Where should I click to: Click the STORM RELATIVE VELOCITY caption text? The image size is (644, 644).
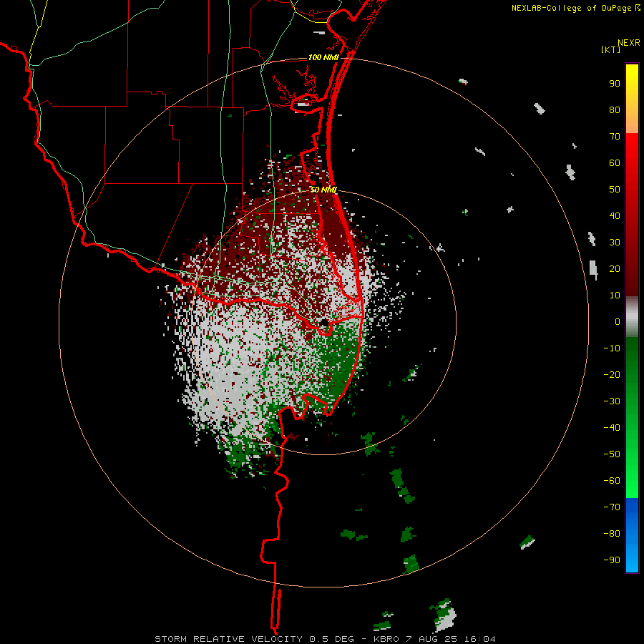[228, 639]
